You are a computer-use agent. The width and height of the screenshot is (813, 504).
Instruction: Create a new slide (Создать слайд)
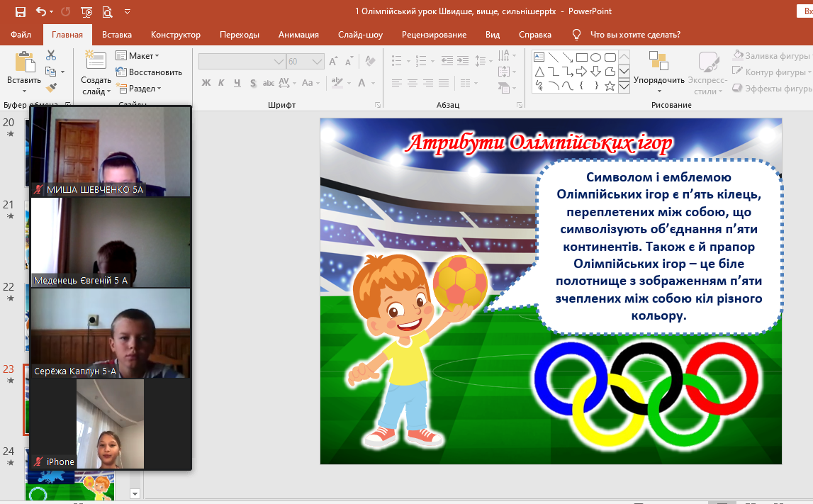coord(96,72)
